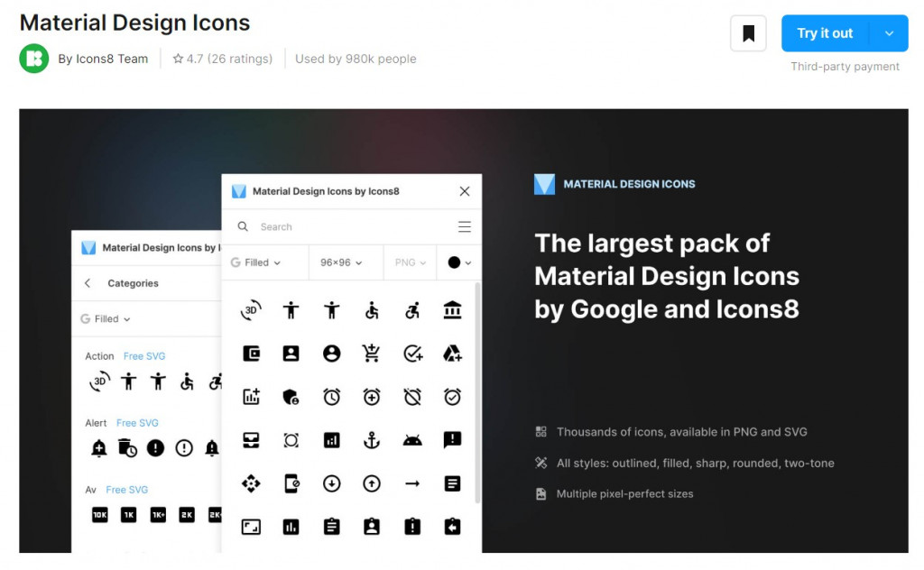Viewport: 924px width, 570px height.
Task: Click the 'Used by 980k people' text
Action: click(356, 59)
